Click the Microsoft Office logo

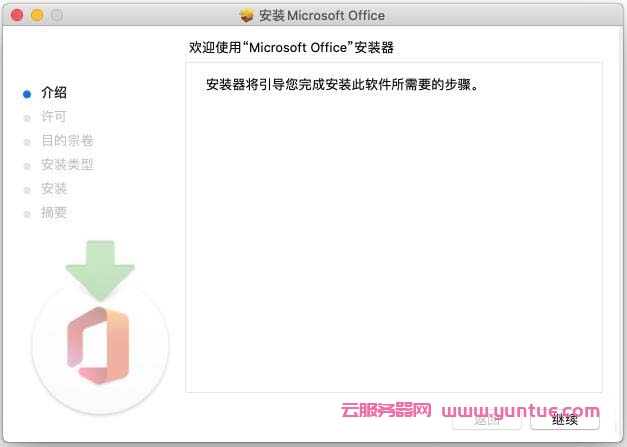(x=100, y=343)
